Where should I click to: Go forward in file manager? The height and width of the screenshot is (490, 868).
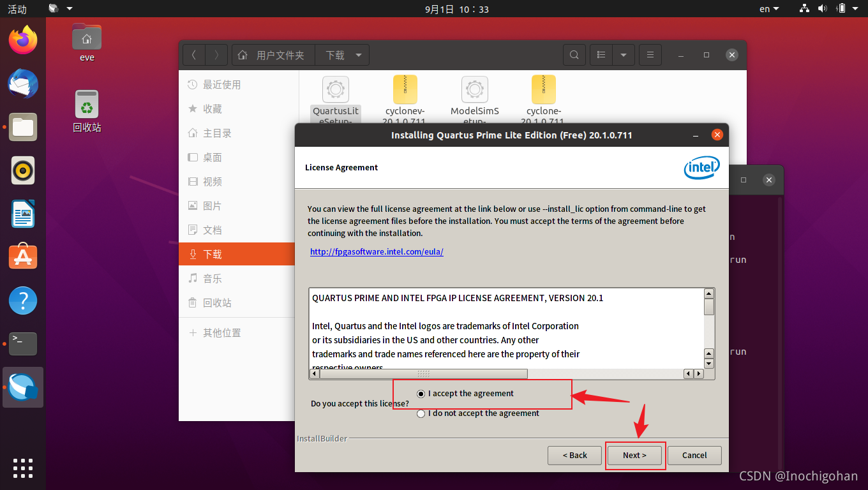(216, 55)
